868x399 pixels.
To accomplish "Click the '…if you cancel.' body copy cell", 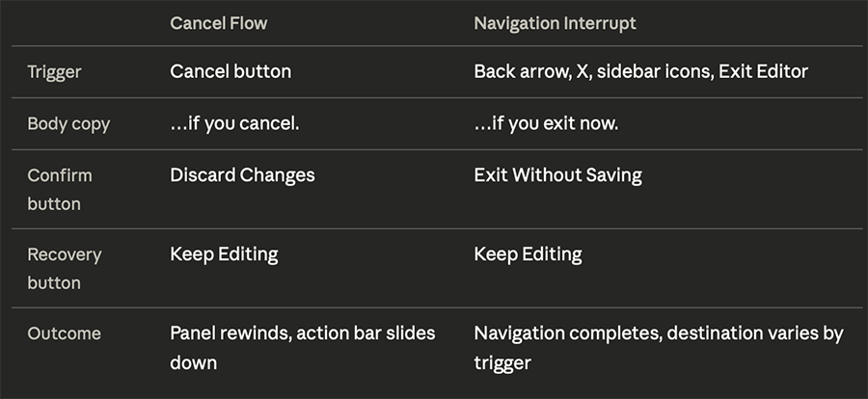I will [234, 124].
